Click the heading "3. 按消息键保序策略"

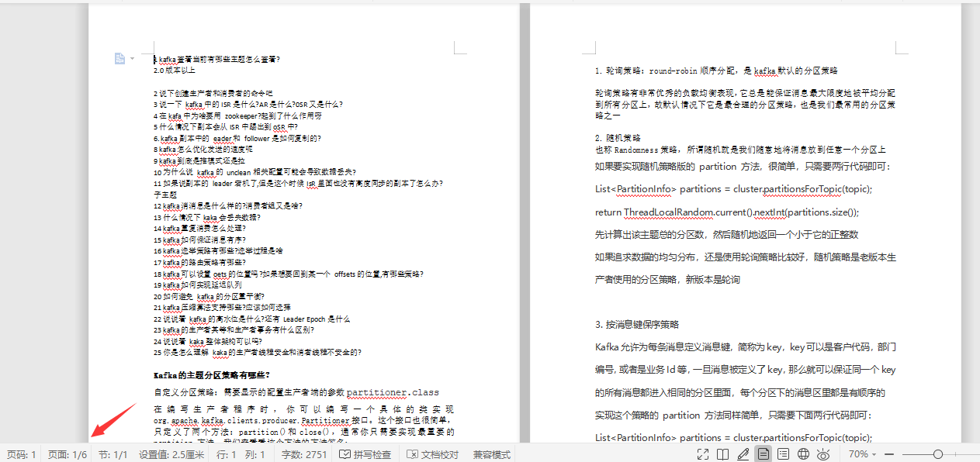637,324
